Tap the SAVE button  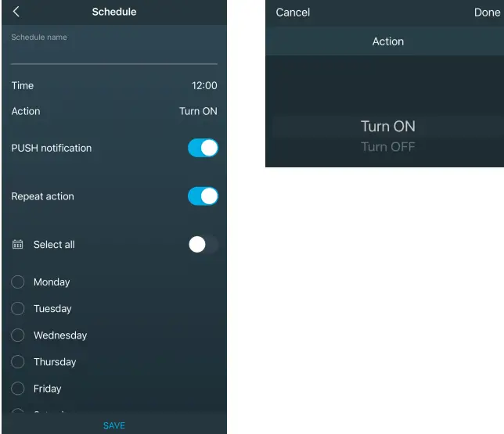(114, 425)
